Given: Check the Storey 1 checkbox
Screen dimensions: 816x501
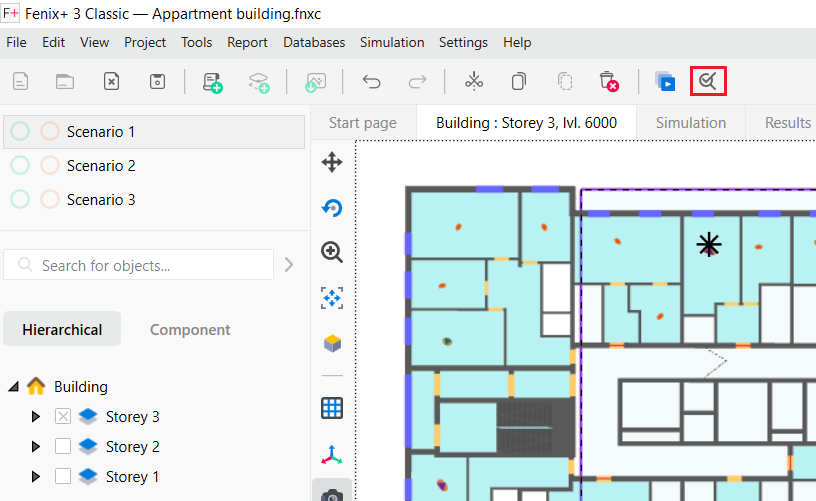Looking at the screenshot, I should pyautogui.click(x=63, y=476).
